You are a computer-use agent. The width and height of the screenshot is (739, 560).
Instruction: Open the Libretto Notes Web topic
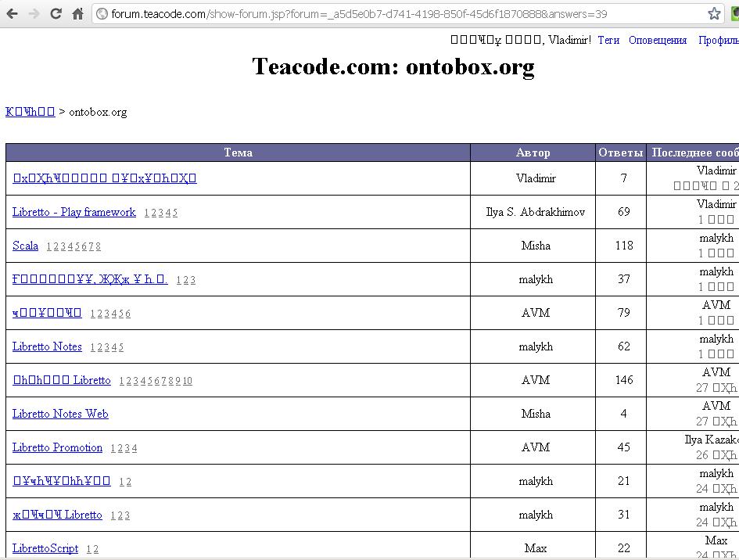(60, 414)
